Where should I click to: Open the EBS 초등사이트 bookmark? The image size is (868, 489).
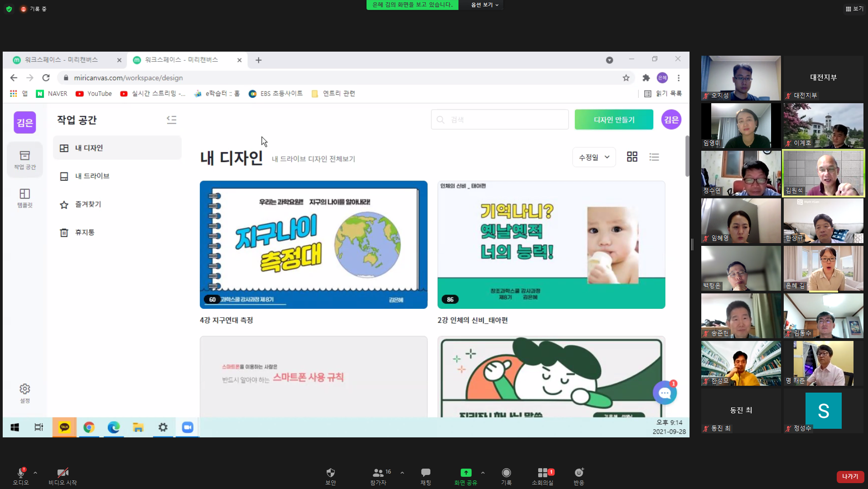(x=275, y=94)
